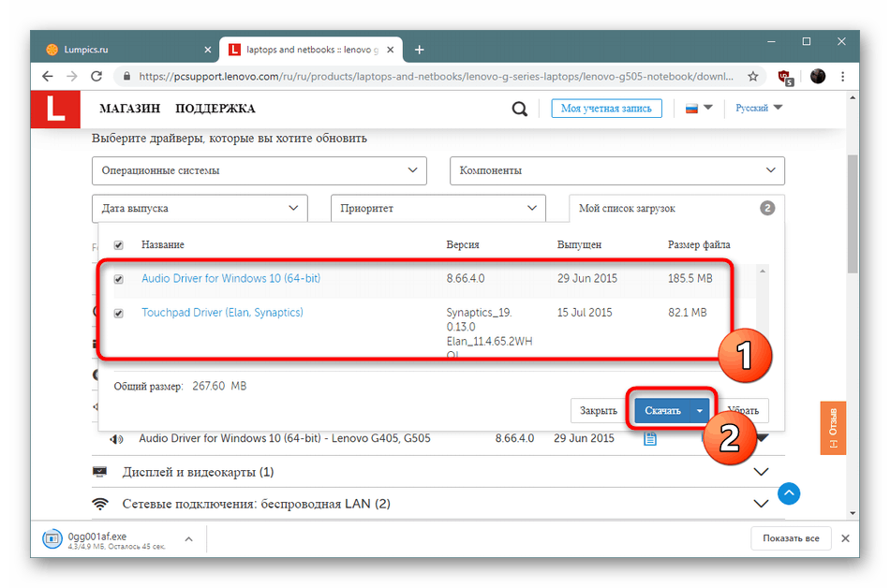This screenshot has height=588, width=890.
Task: Open the red shield extension icon
Action: pyautogui.click(x=785, y=77)
